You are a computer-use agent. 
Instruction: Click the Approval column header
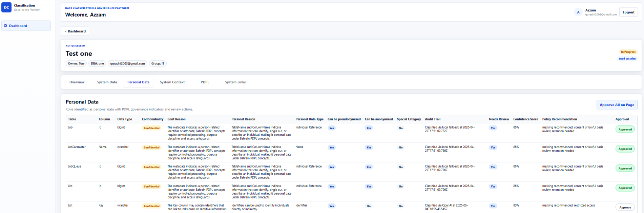(622, 119)
